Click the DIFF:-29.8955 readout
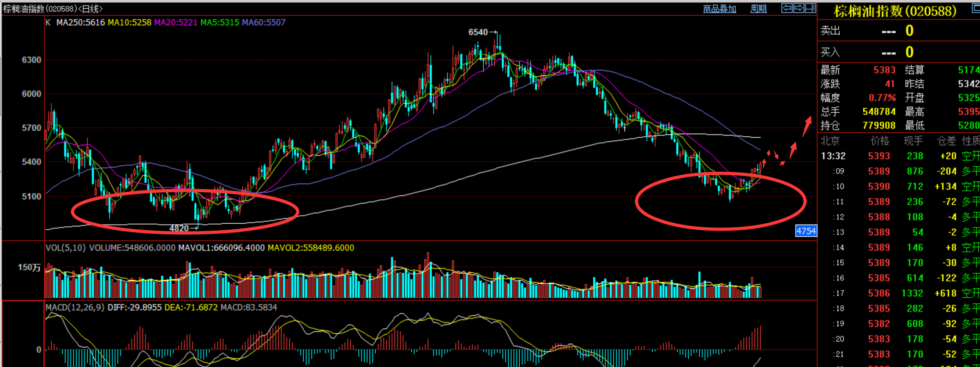The width and height of the screenshot is (980, 367). tap(135, 307)
